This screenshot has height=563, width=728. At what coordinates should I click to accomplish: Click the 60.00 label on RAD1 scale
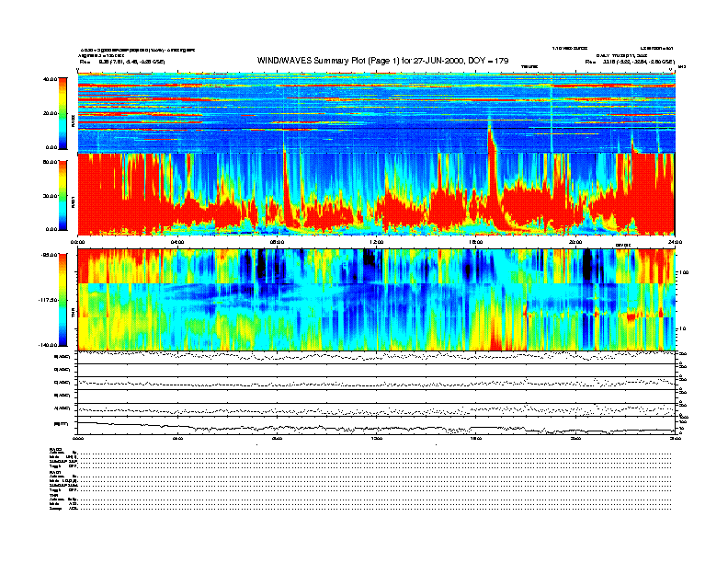coord(51,162)
